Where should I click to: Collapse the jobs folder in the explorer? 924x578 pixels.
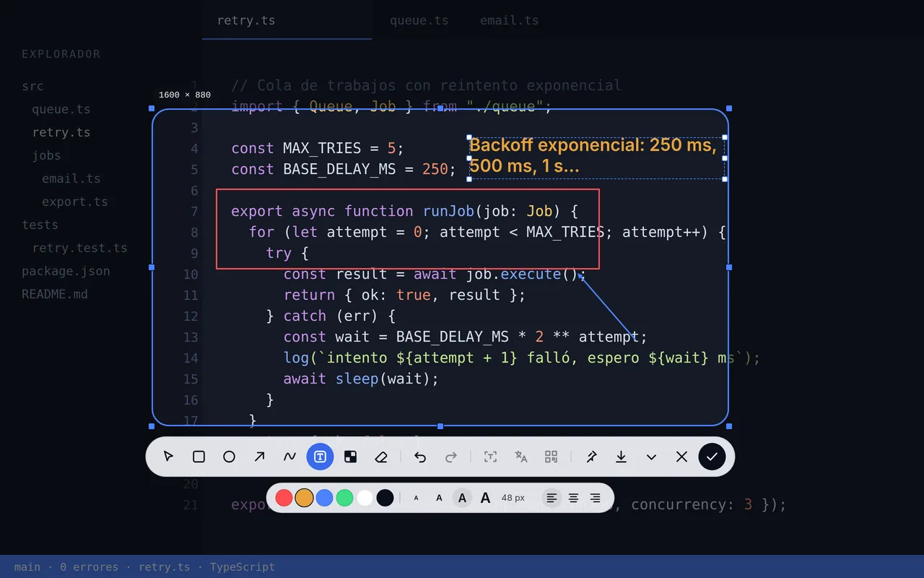tap(46, 155)
